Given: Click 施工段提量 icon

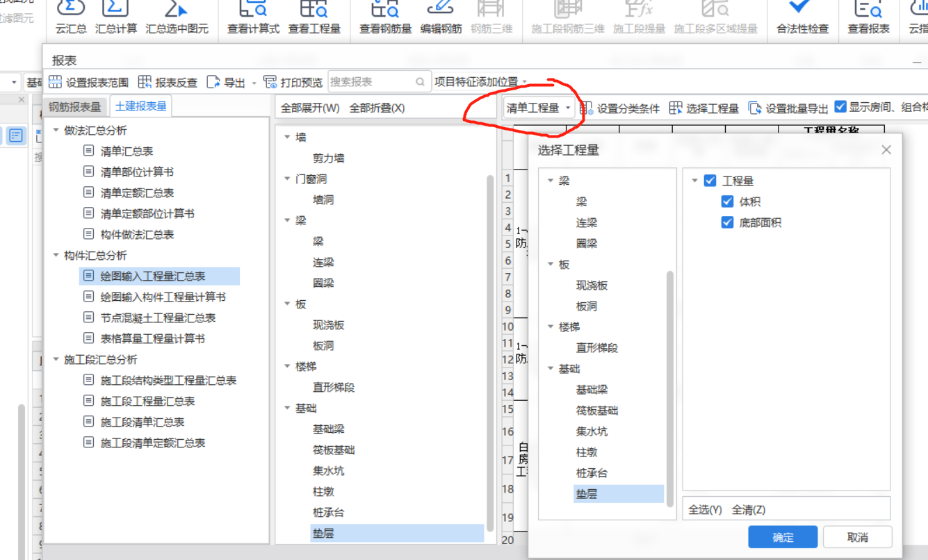Looking at the screenshot, I should [x=639, y=8].
